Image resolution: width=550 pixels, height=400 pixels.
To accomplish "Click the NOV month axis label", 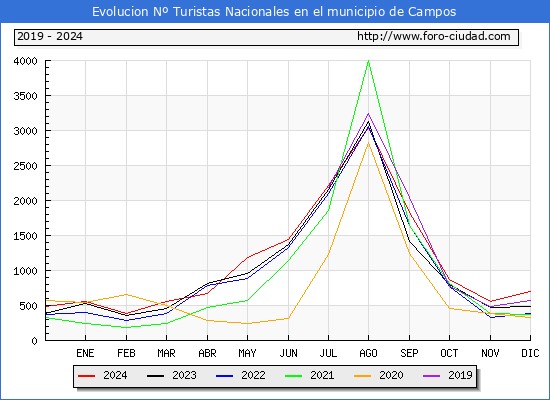I will click(490, 353).
